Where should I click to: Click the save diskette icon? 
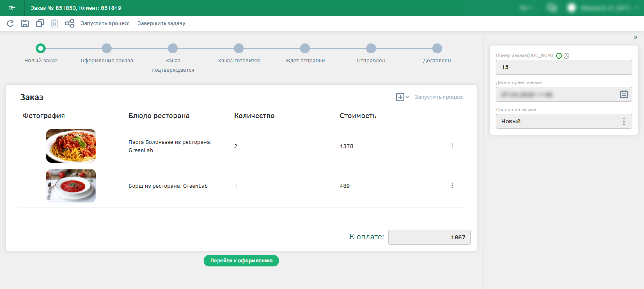pos(25,23)
